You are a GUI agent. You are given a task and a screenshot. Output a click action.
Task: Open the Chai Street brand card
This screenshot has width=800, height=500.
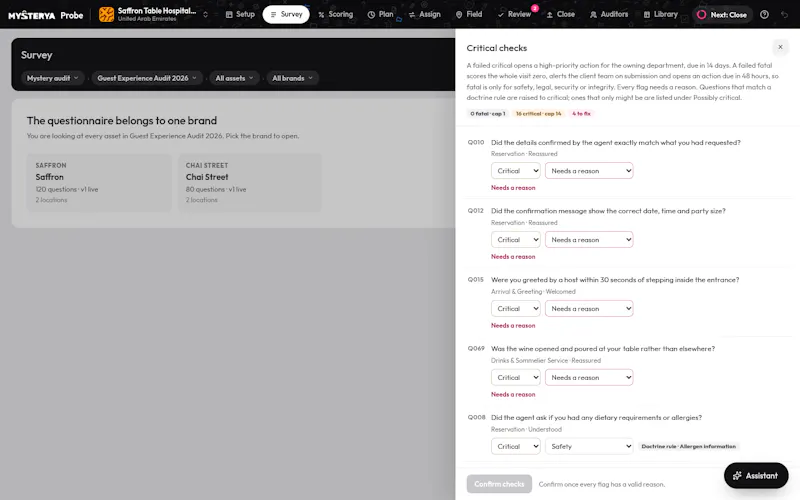coord(249,182)
